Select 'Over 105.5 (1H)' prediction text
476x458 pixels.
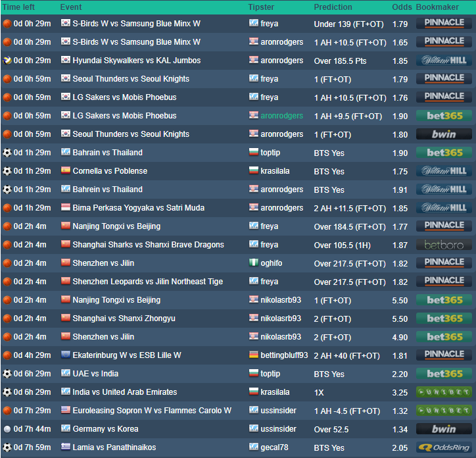342,245
